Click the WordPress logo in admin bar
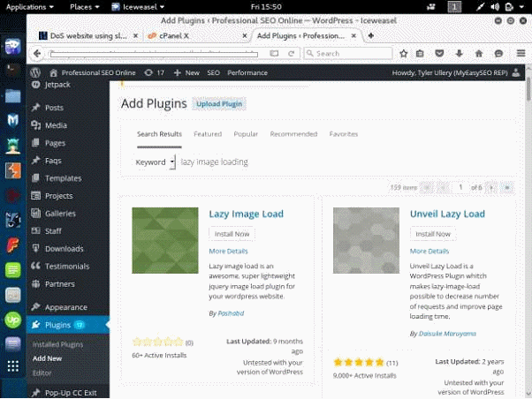Viewport: 532px width, 399px height. point(35,72)
